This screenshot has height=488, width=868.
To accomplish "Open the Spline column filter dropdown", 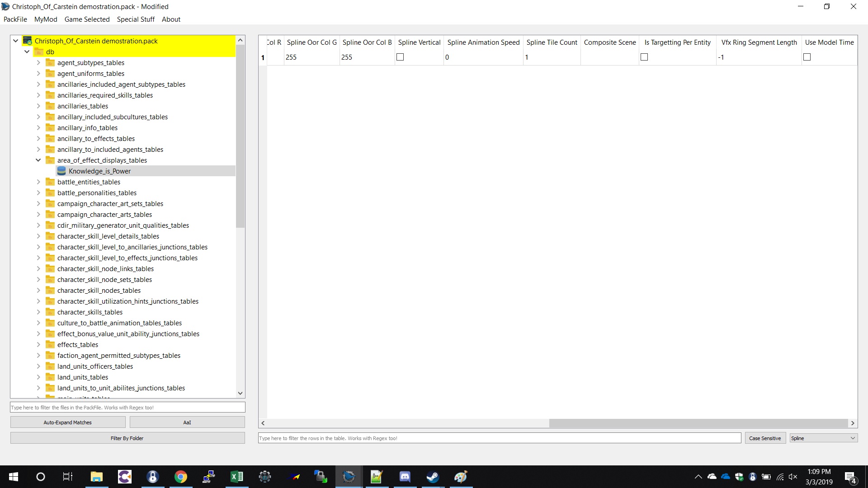I will [823, 438].
